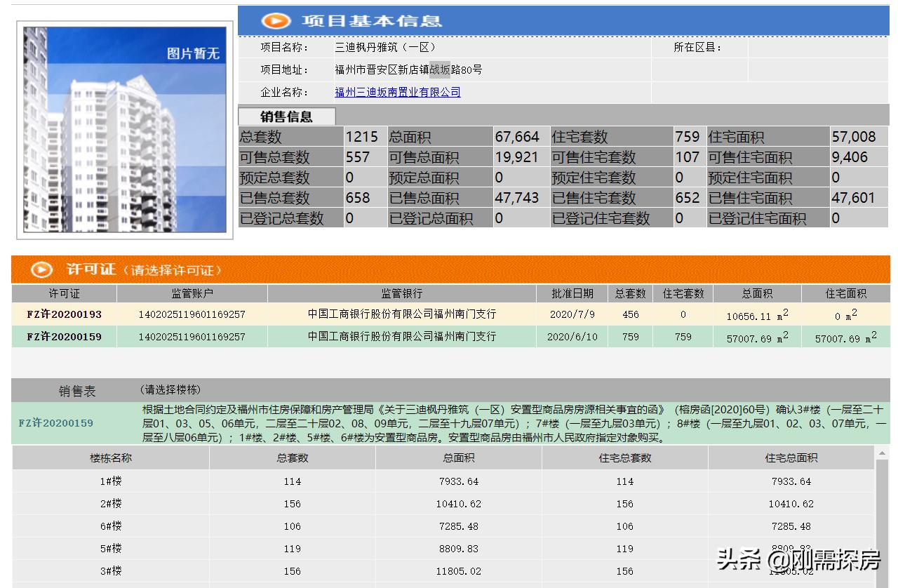Click the 住宅总面积 column header
The image size is (898, 588).
791,459
